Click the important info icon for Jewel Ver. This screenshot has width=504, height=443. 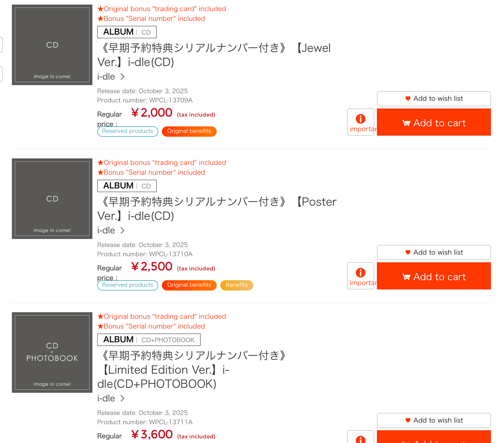(x=361, y=122)
